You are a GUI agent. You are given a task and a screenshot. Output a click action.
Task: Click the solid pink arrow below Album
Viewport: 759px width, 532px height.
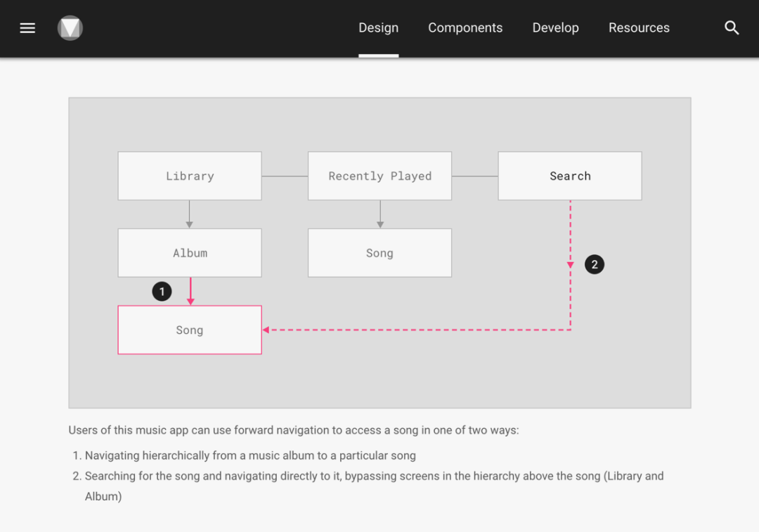tap(190, 291)
